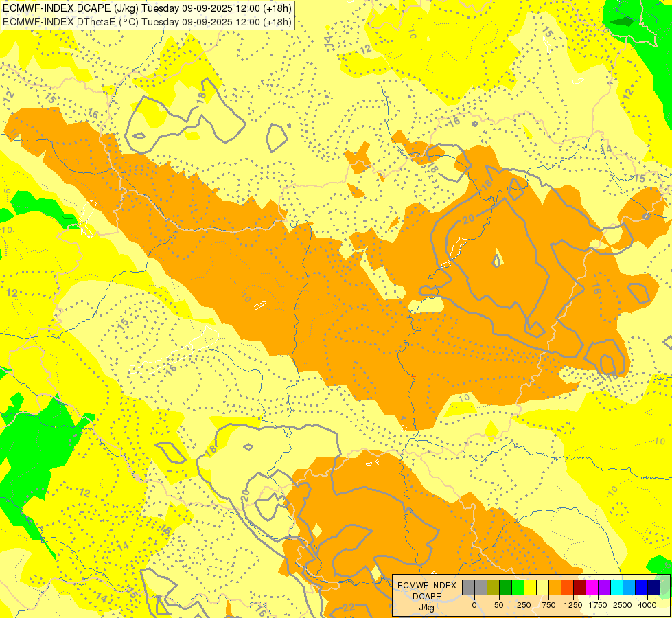
Task: Click the legend value 4000
Action: tap(647, 605)
